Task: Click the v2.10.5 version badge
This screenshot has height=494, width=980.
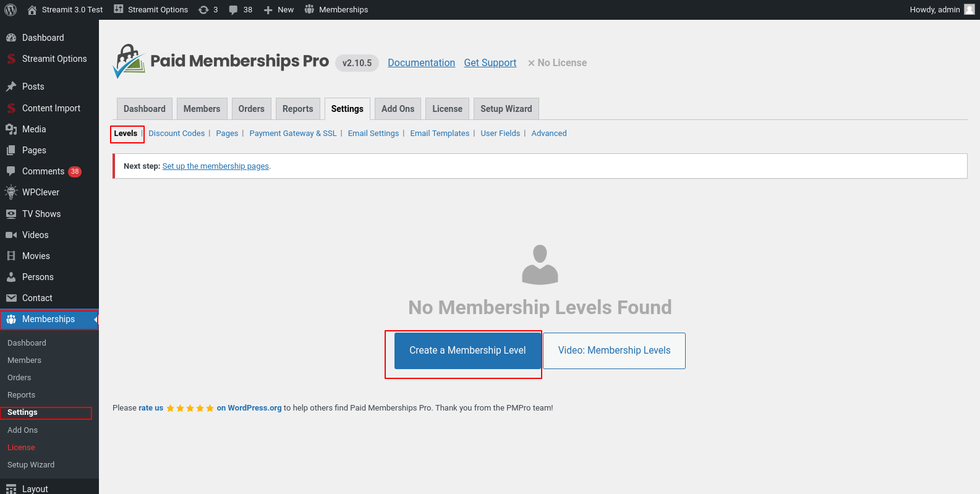Action: click(x=357, y=63)
